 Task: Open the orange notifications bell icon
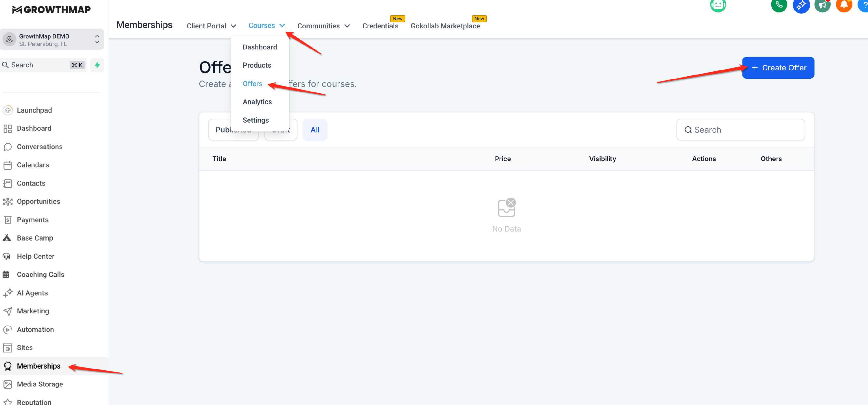[844, 5]
